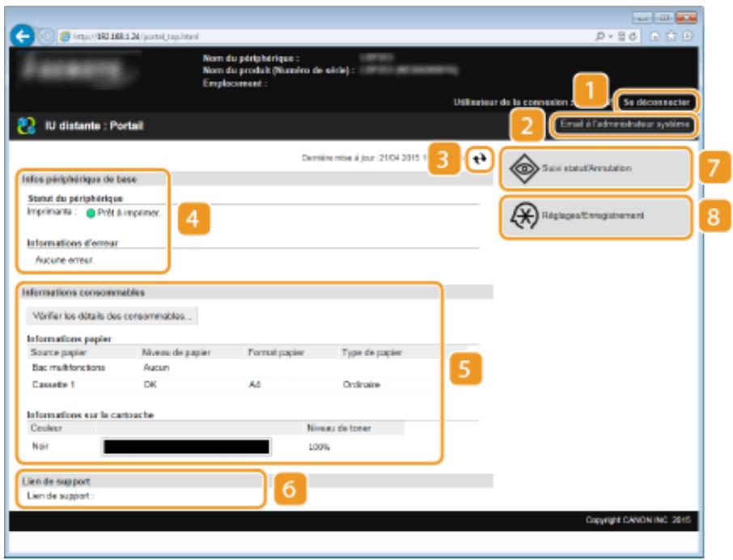This screenshot has height=560, width=733.
Task: Click the green Prêt à imprimer status indicator
Action: point(91,213)
